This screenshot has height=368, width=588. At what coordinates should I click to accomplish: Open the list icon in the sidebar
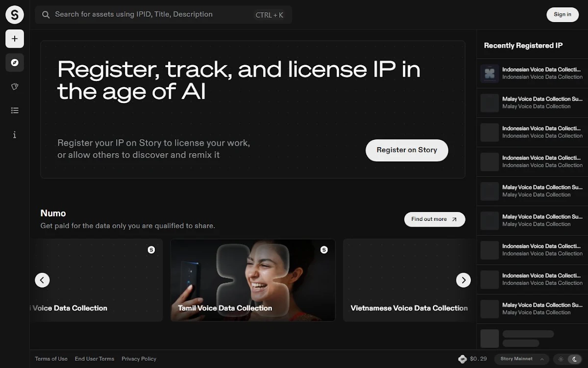(15, 110)
